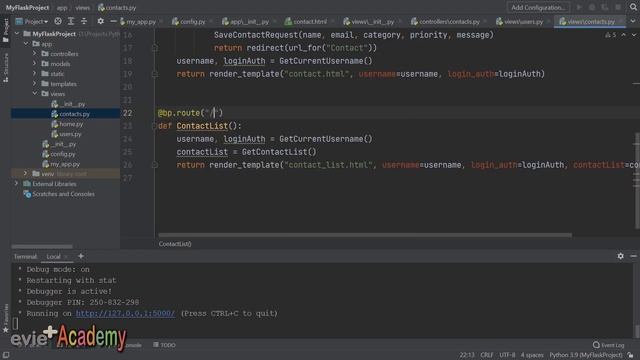
Task: Click 4 spaces indent setting in status bar
Action: click(532, 355)
